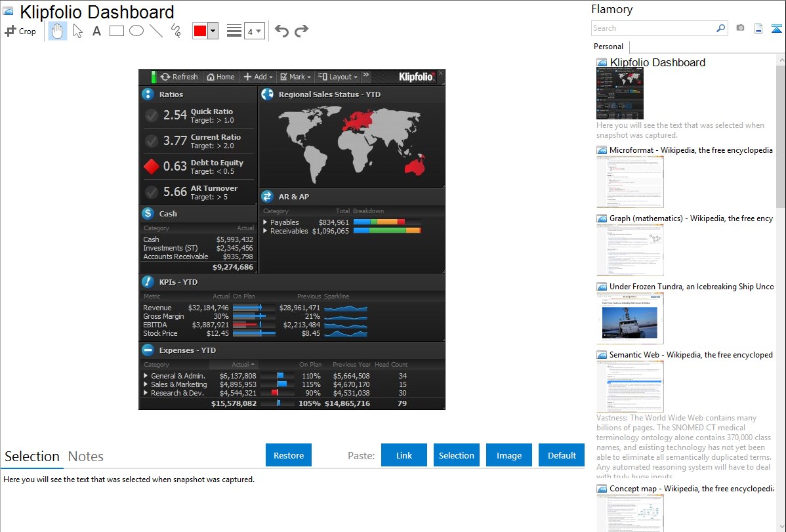Open the Klipfolio Dashboard snapshot thumbnail
The image size is (786, 532).
(619, 93)
